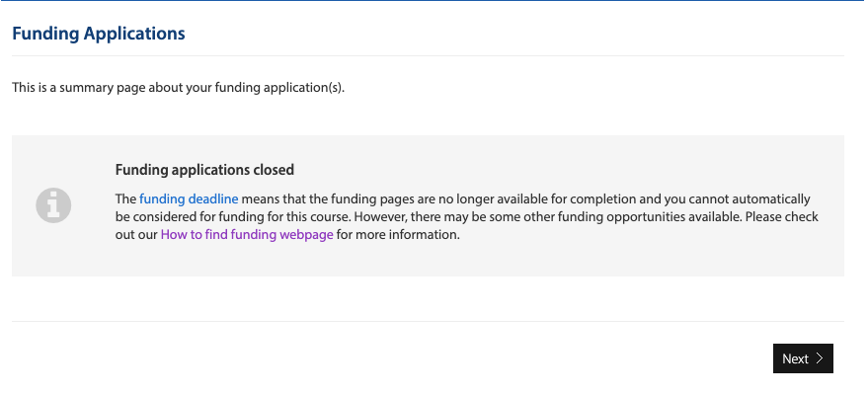This screenshot has height=395, width=868.
Task: Click the phrase 'Please check' in the notice
Action: point(782,217)
